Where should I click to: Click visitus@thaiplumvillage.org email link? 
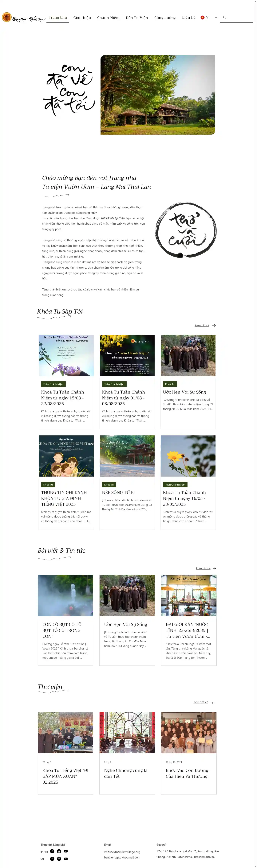click(122, 851)
